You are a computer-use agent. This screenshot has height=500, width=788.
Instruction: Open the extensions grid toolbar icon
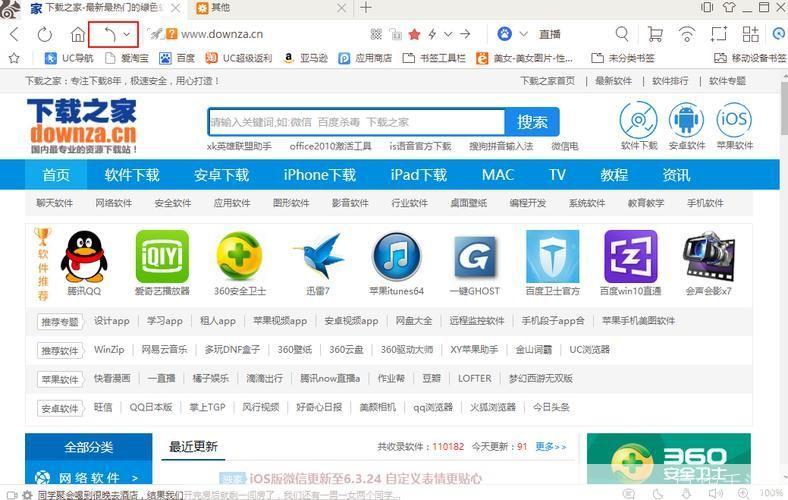(750, 34)
